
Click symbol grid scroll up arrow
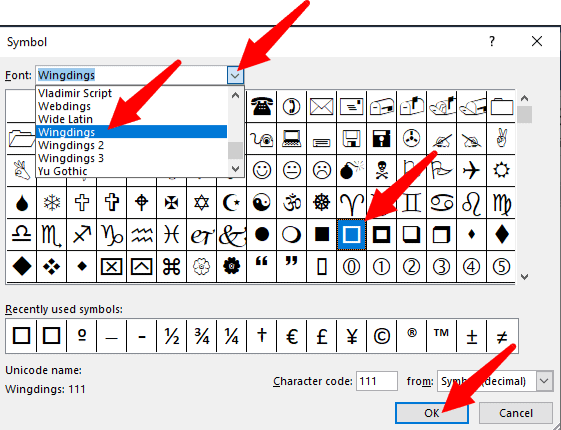(x=525, y=98)
